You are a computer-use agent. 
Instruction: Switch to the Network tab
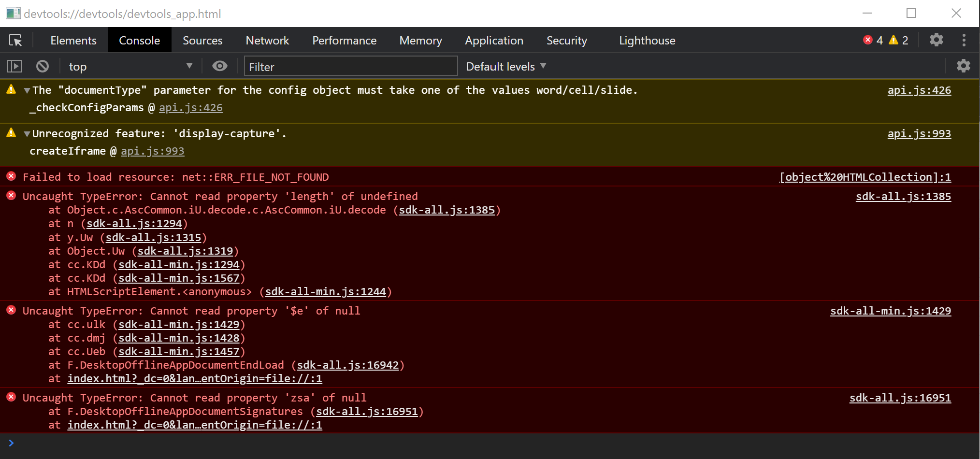[267, 40]
